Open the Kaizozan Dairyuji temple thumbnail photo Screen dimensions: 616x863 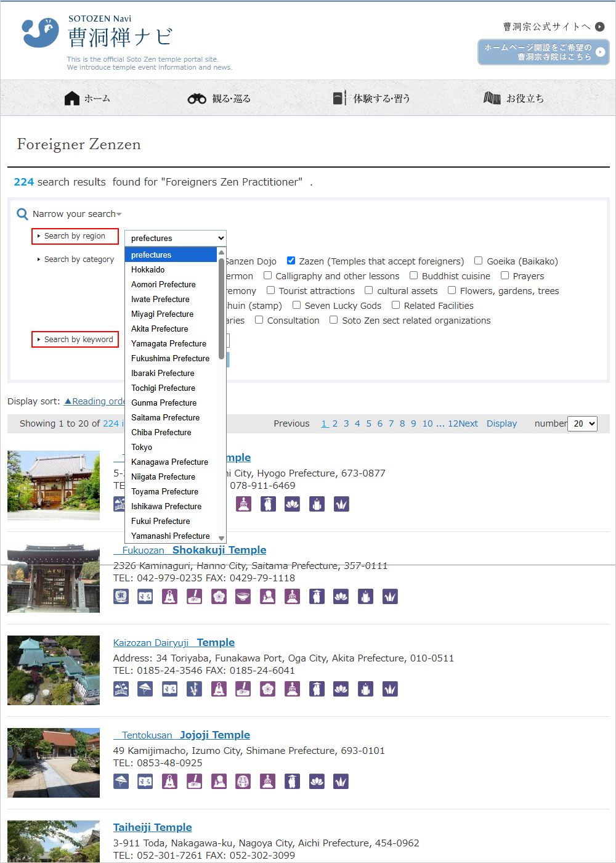click(x=54, y=670)
